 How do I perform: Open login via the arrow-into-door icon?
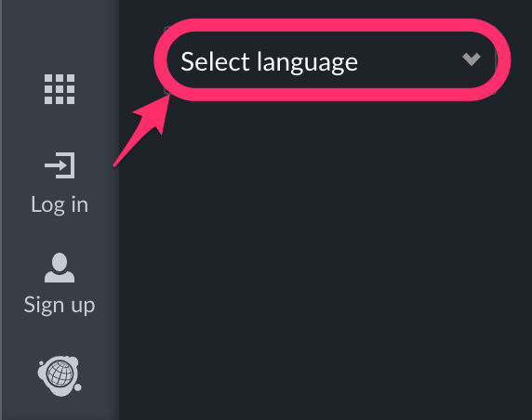pos(60,165)
